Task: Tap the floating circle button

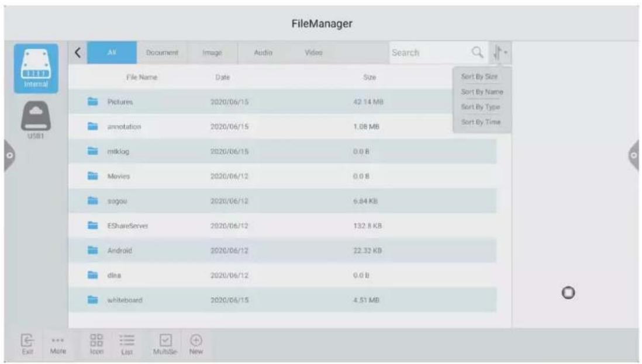Action: [568, 293]
